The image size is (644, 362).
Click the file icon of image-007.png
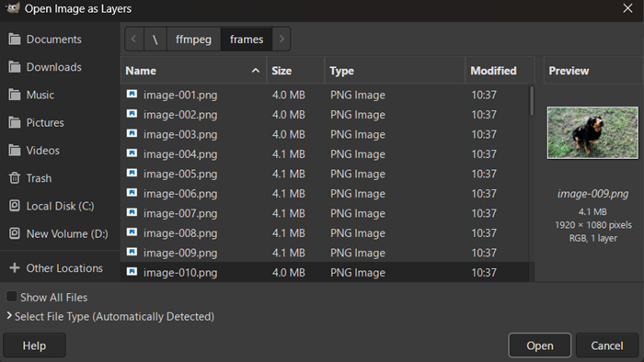132,212
